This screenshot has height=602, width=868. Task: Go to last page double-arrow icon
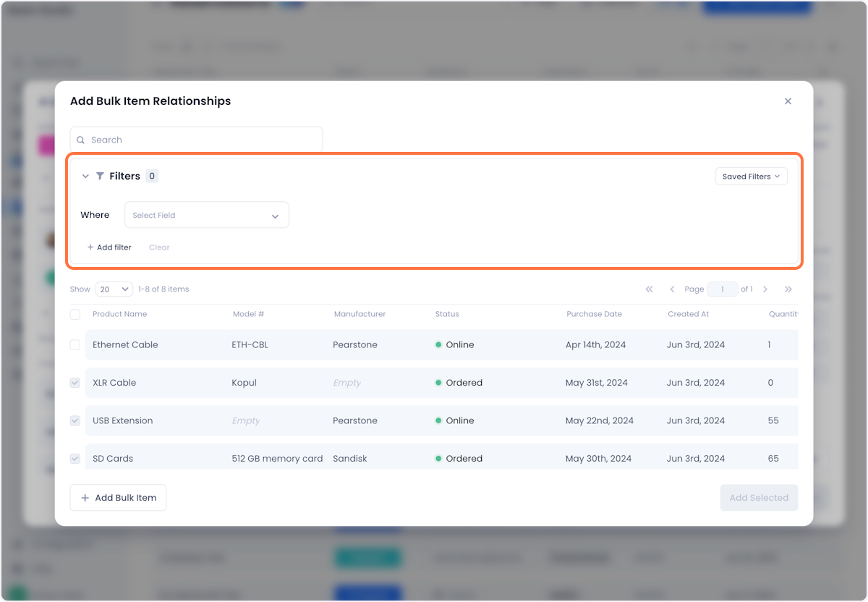pyautogui.click(x=788, y=289)
